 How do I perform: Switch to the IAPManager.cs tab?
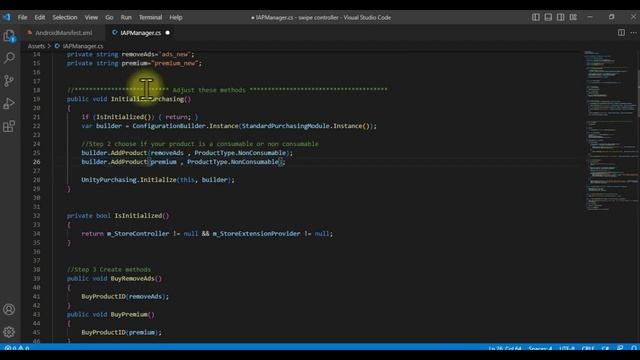click(140, 33)
